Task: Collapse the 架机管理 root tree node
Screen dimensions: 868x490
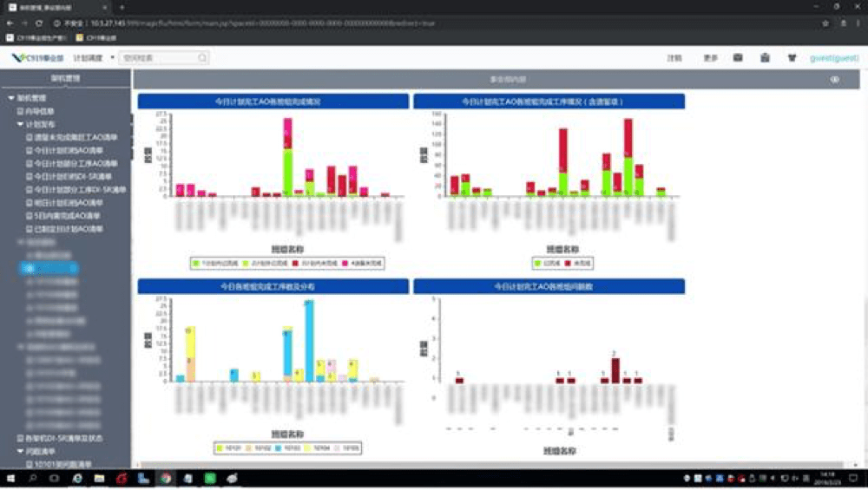Action: [10, 98]
